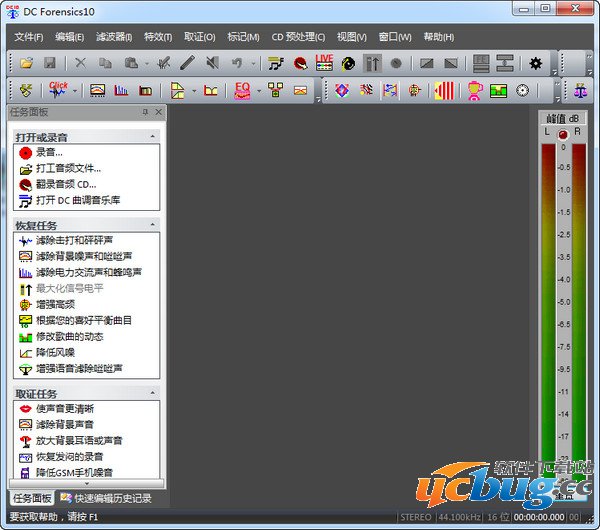
Task: Open settings with the gear toolbar icon
Action: tap(536, 63)
